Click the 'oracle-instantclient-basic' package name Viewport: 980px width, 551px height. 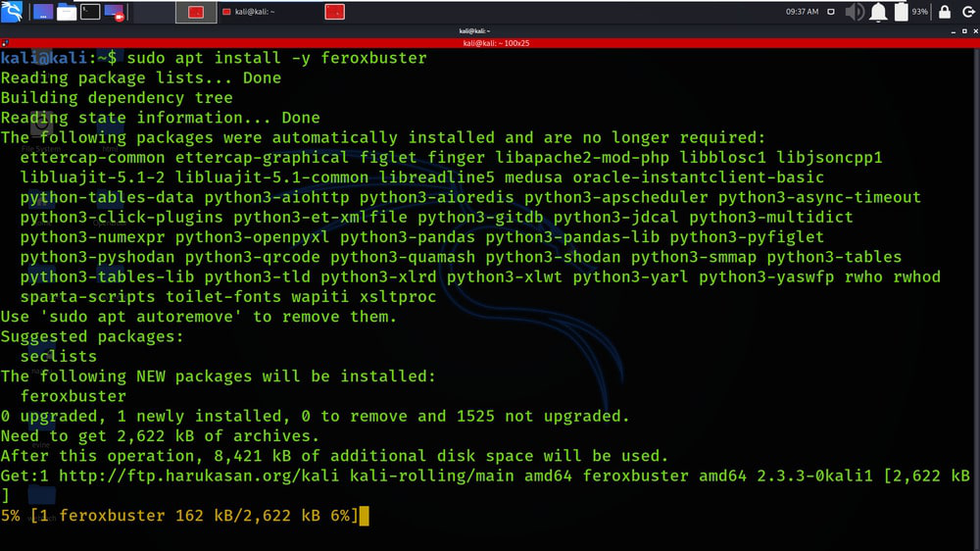[698, 177]
